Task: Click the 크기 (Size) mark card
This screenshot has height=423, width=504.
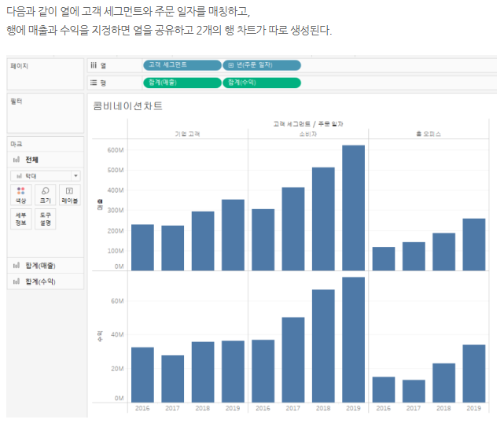Action: click(x=46, y=195)
